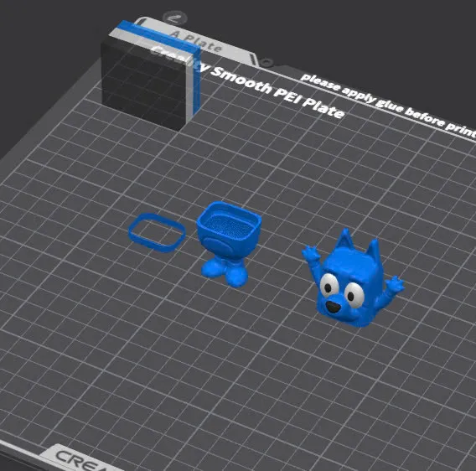Viewport: 476px width, 471px height.
Task: Select the flat blue ring model
Action: point(157,233)
